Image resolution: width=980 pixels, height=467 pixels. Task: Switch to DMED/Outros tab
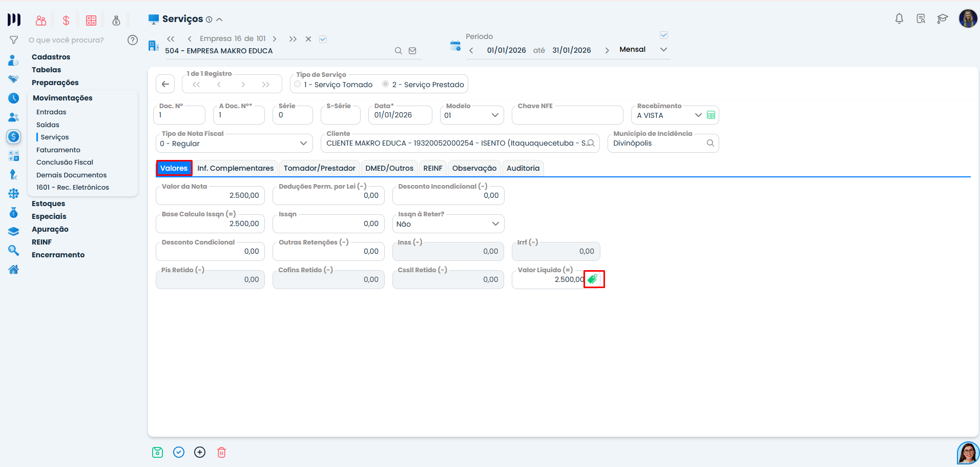click(389, 168)
